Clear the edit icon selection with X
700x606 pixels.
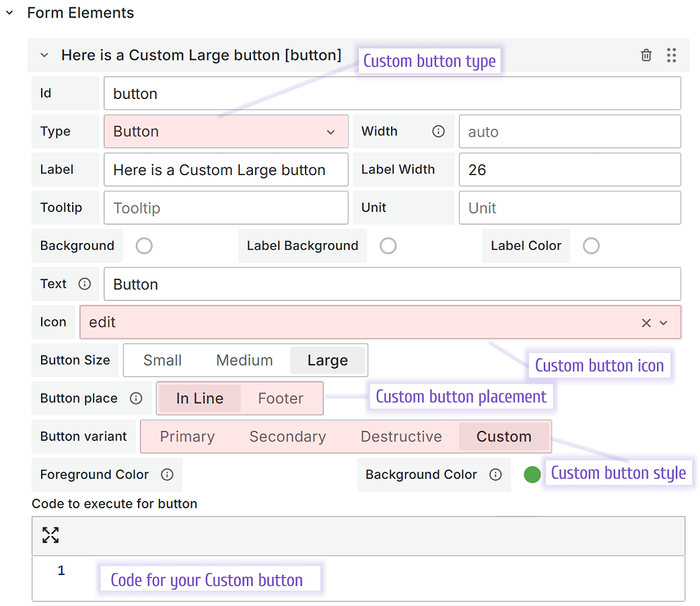pos(646,323)
